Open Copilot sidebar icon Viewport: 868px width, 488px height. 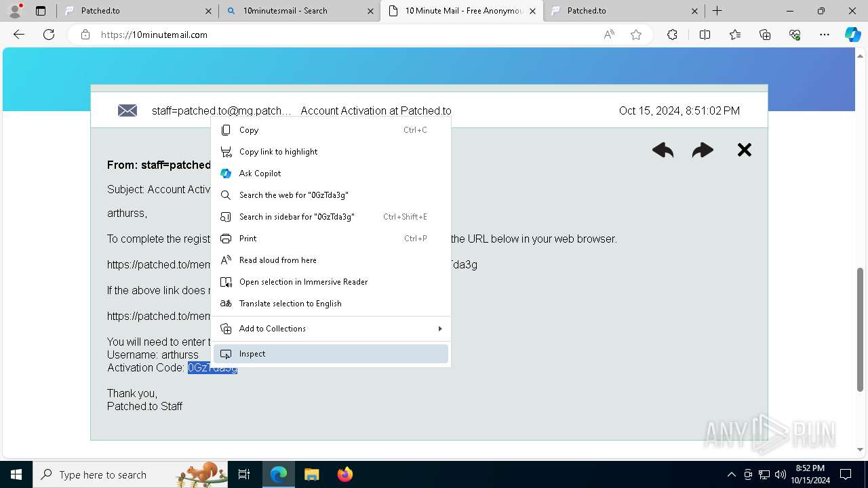pyautogui.click(x=852, y=35)
